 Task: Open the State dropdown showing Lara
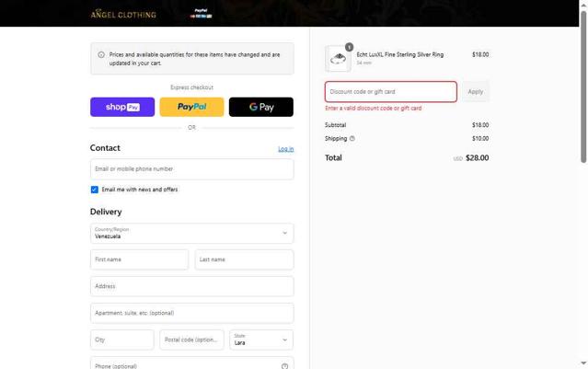261,340
